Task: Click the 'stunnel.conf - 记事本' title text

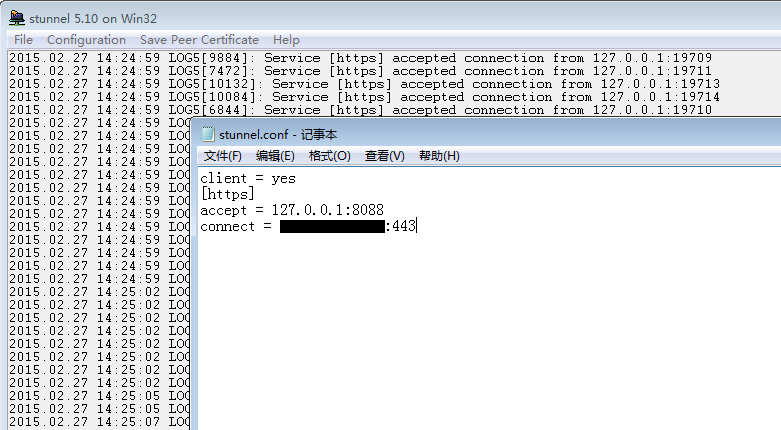Action: coord(278,135)
